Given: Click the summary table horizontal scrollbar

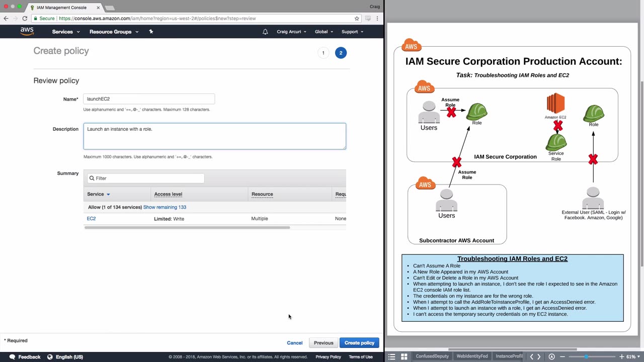Looking at the screenshot, I should (187, 228).
